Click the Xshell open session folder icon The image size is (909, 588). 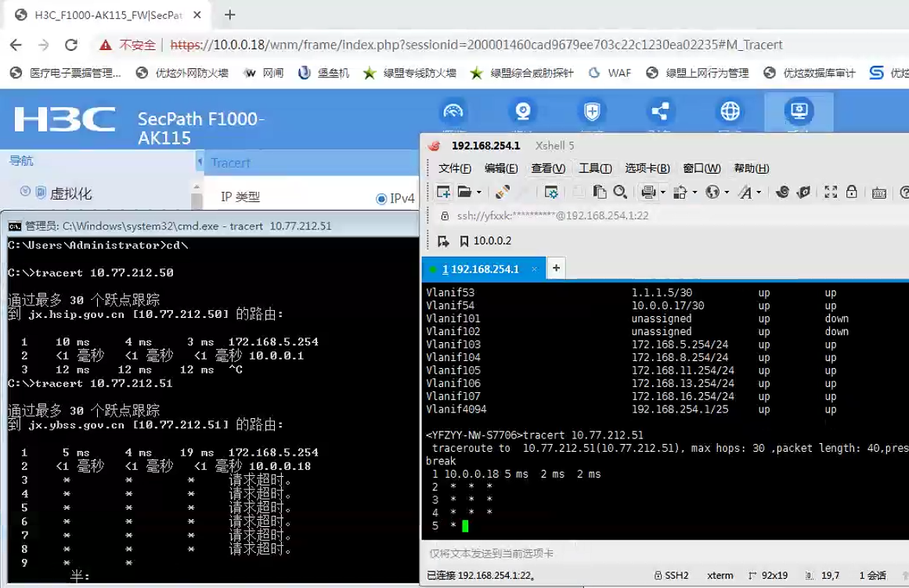464,192
